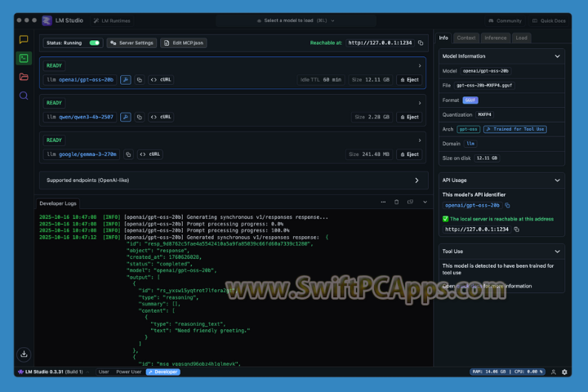Click the tool-use wrench icon for qwen3-4b-2507
This screenshot has width=588, height=392.
[126, 117]
